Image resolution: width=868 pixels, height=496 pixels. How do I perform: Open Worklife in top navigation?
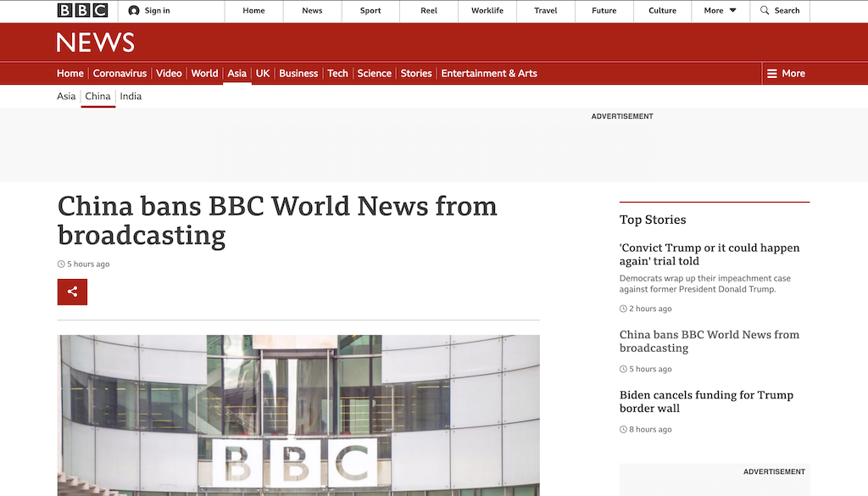[x=487, y=10]
